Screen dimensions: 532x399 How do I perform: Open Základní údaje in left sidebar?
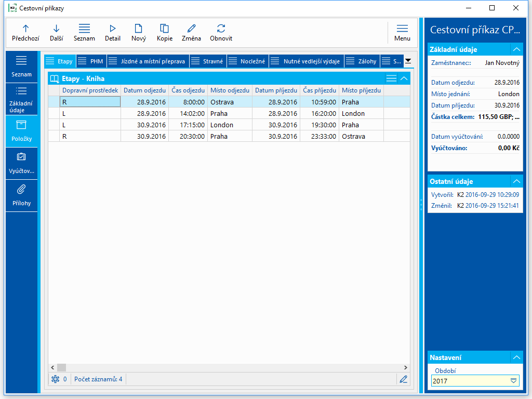pos(21,99)
